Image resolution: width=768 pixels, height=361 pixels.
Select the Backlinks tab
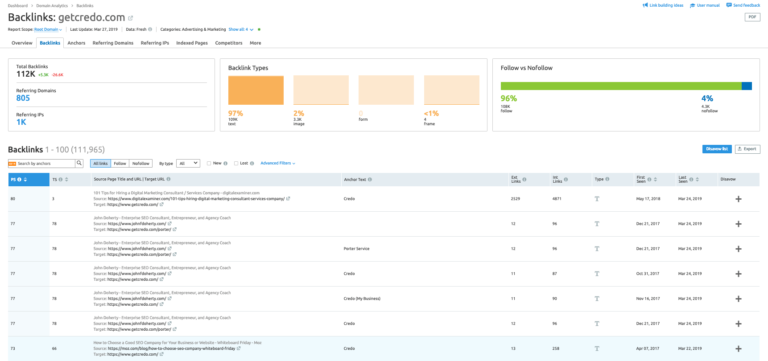point(50,43)
